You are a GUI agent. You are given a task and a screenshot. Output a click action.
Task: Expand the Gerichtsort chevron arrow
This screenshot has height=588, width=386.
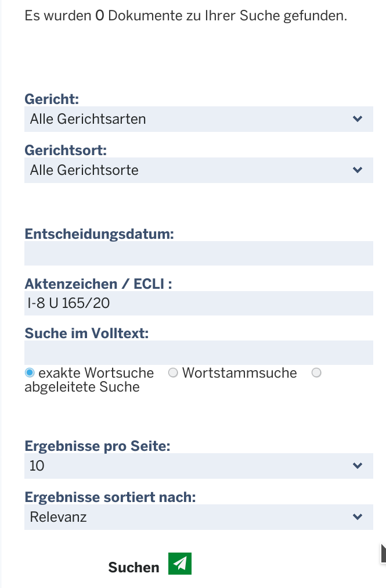click(358, 170)
